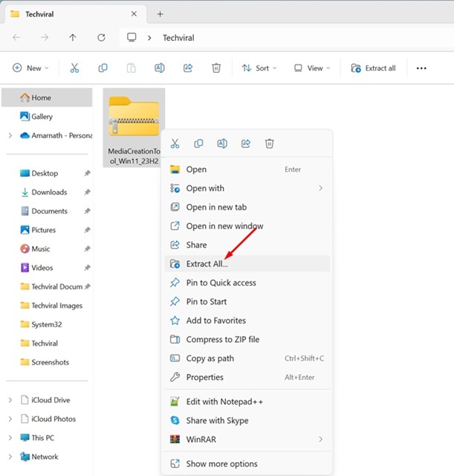Expand the iCloud Photos tree node
Screen dimensions: 454x476
coord(10,419)
